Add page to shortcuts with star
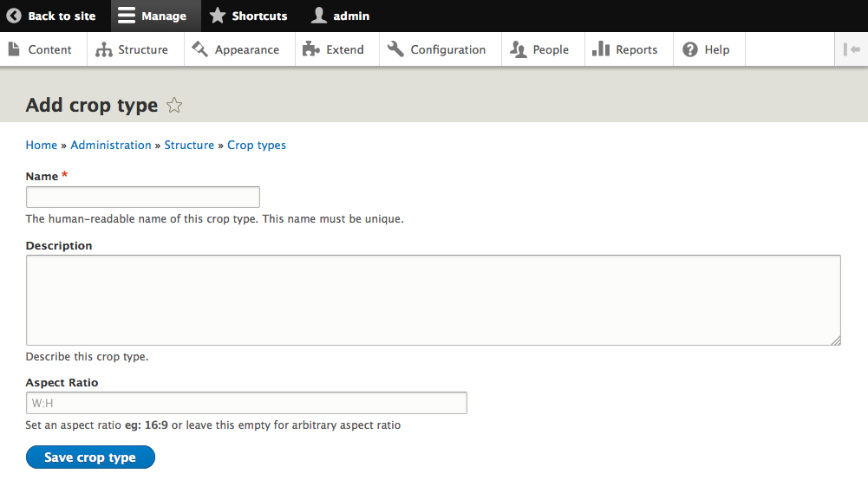The width and height of the screenshot is (868, 493). pos(174,106)
